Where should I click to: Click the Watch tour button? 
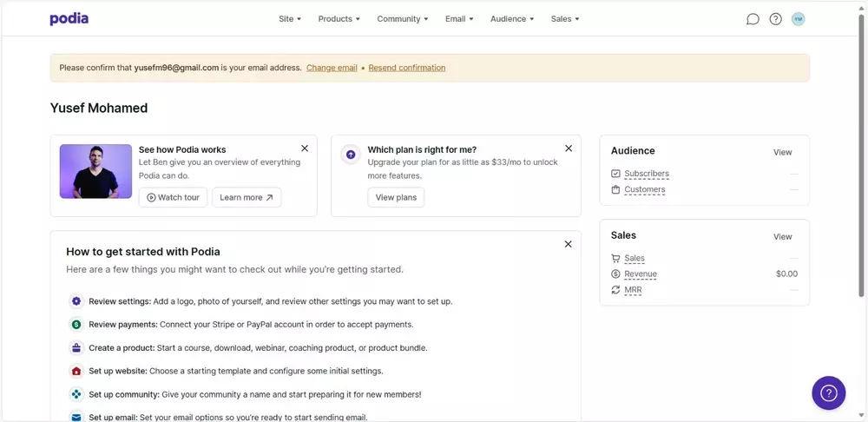(x=174, y=198)
